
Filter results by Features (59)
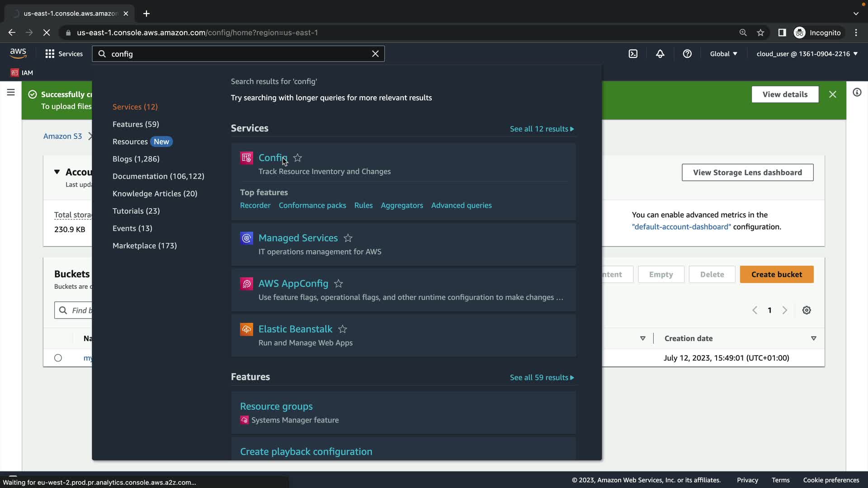coord(136,124)
